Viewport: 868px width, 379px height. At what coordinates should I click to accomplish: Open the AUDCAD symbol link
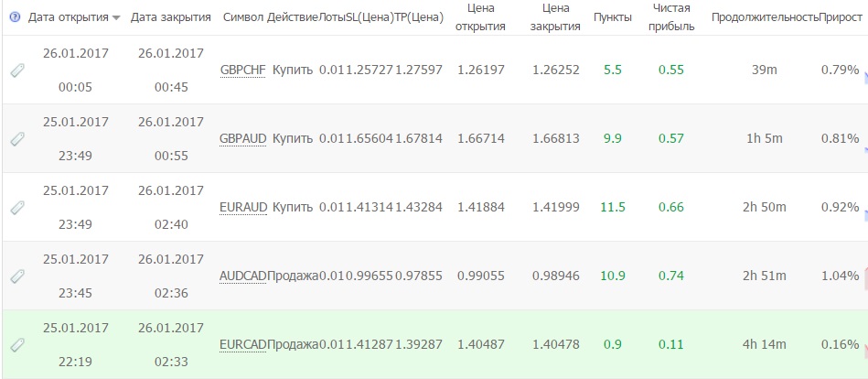(x=243, y=276)
